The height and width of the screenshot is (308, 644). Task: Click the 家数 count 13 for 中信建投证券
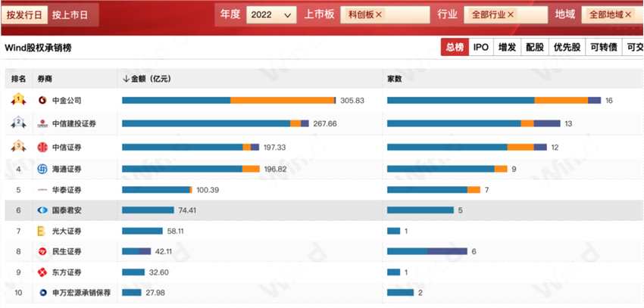568,124
